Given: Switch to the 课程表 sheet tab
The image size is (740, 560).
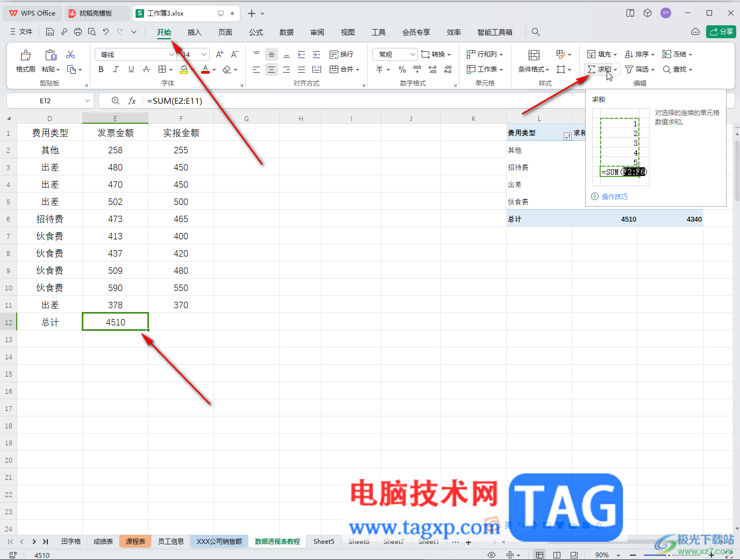Looking at the screenshot, I should tap(136, 542).
